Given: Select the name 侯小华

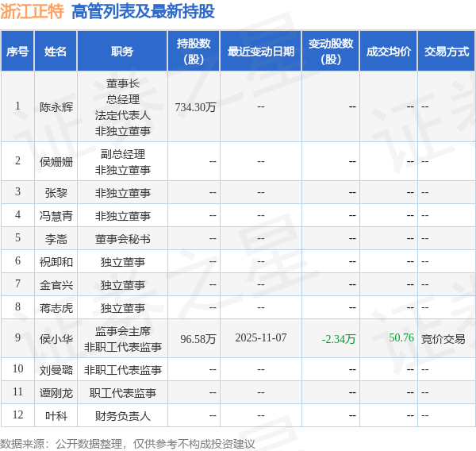Looking at the screenshot, I should 56,338.
